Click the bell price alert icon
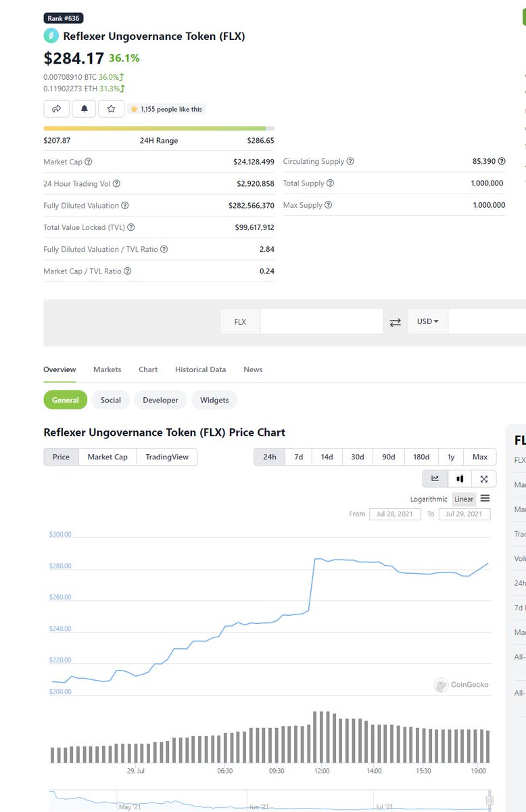Viewport: 526px width, 812px height. tap(84, 109)
